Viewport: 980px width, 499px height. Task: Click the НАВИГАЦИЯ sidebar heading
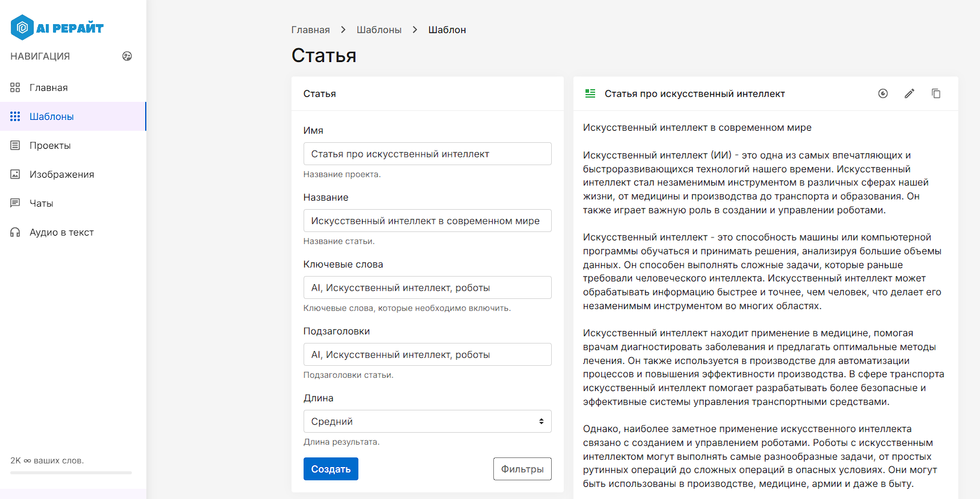40,56
